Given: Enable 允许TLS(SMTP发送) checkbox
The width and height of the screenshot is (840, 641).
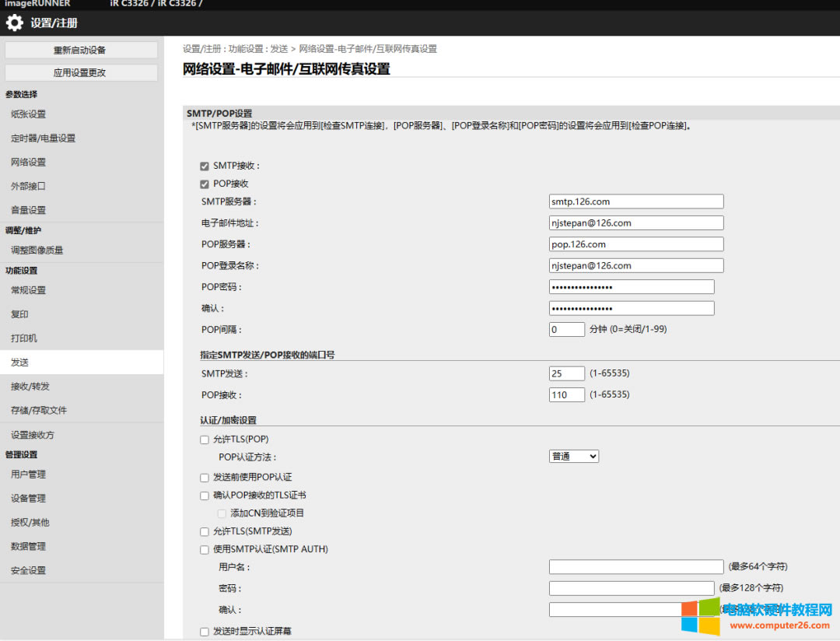Looking at the screenshot, I should pyautogui.click(x=205, y=531).
